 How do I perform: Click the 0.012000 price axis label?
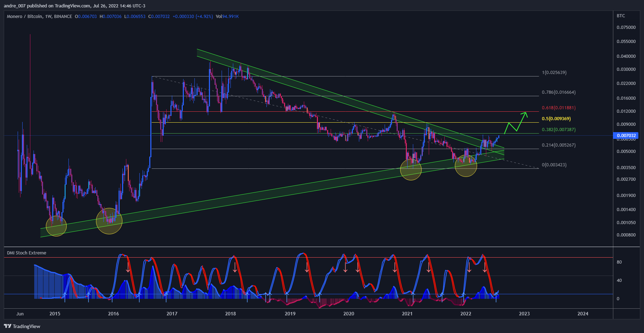click(626, 111)
